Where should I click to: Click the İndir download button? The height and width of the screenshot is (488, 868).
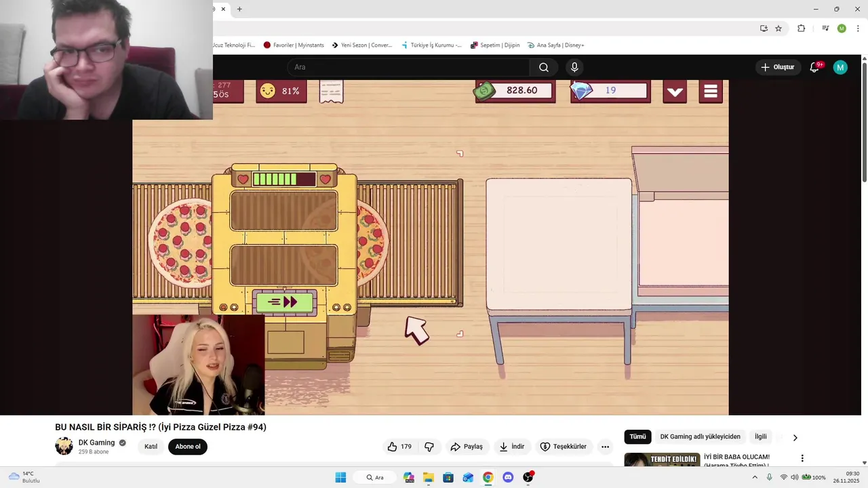click(512, 447)
